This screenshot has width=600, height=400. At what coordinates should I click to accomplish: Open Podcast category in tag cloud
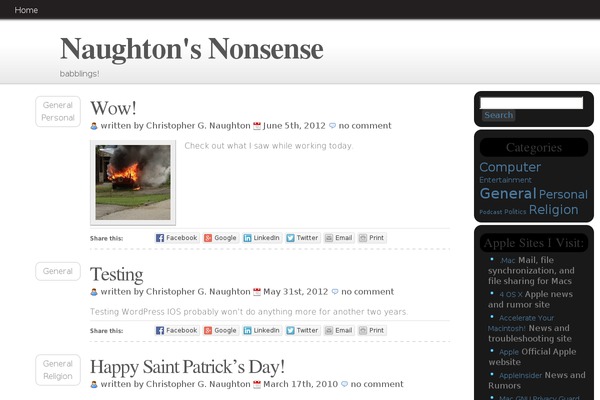click(491, 212)
